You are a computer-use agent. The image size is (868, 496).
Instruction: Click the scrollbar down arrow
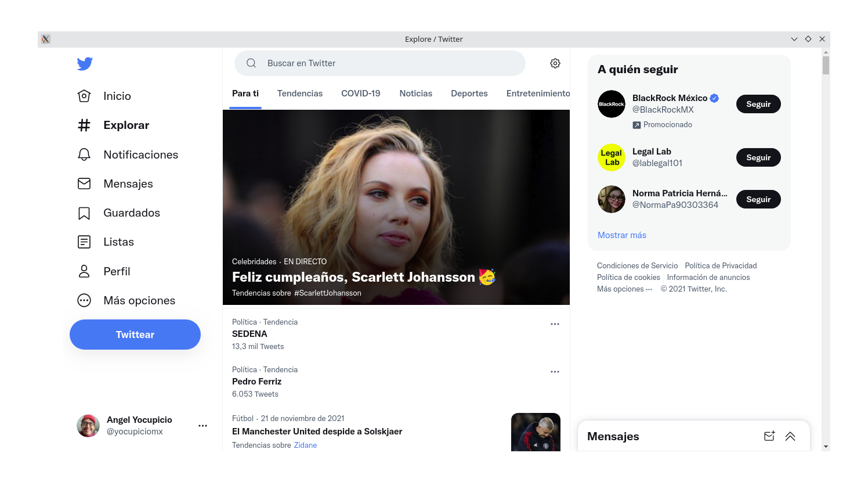(x=826, y=447)
